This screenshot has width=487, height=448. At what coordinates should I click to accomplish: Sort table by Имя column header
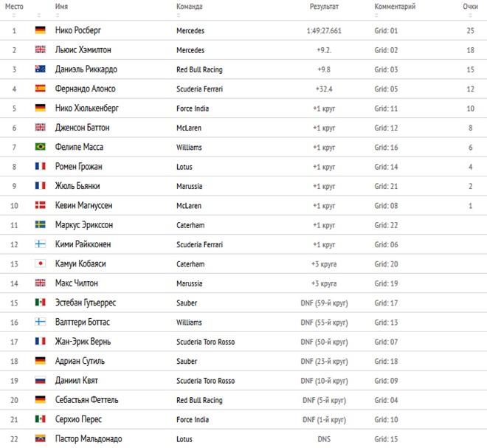61,7
